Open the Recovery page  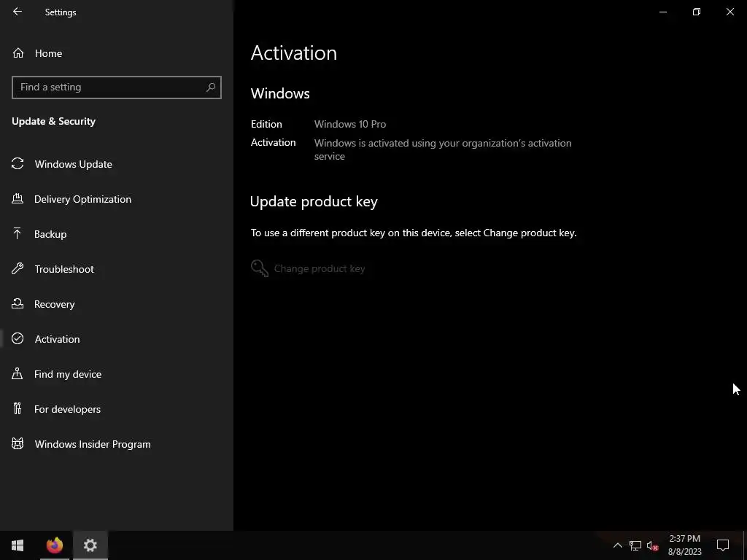point(117,304)
